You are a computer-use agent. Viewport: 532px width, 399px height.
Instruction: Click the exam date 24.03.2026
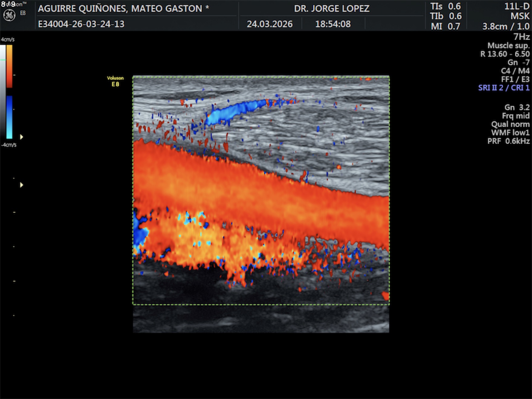pos(270,24)
